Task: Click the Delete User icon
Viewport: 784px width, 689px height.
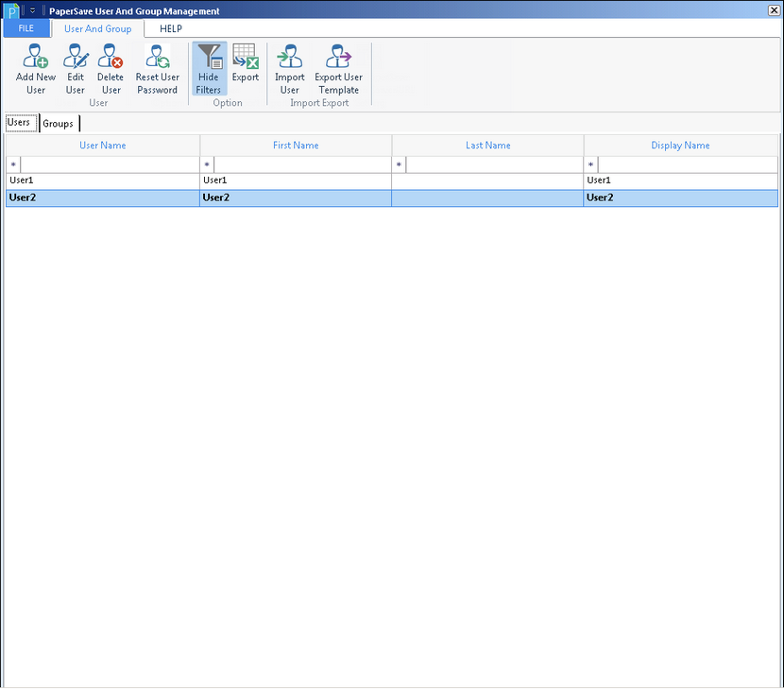Action: 111,58
